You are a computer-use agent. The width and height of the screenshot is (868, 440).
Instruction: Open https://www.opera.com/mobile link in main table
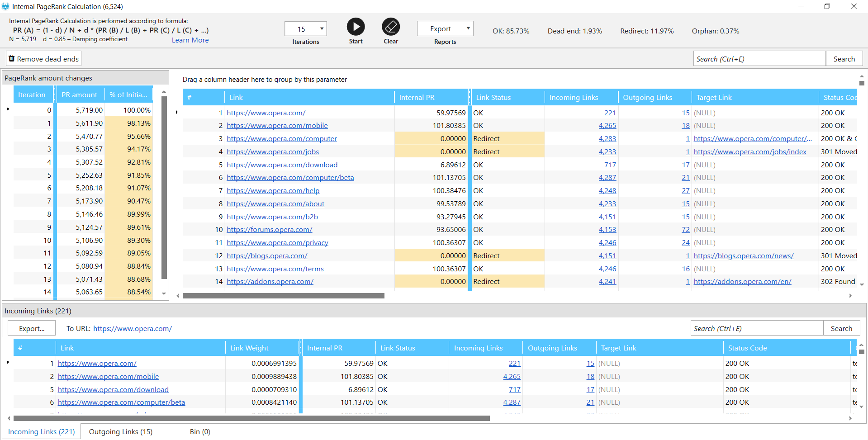coord(277,126)
